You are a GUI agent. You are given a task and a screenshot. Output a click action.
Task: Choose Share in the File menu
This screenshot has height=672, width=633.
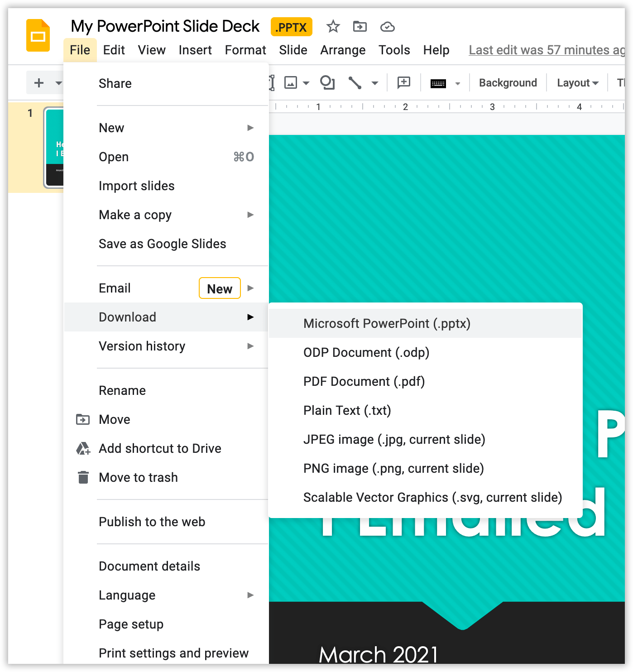[x=166, y=83]
